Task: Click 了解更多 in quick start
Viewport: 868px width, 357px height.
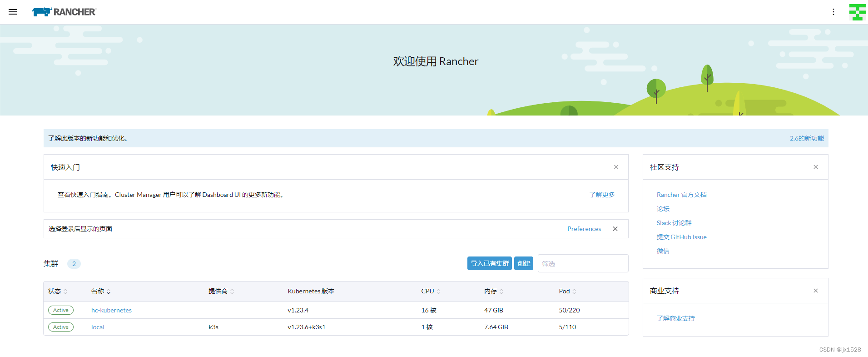Action: (x=602, y=195)
